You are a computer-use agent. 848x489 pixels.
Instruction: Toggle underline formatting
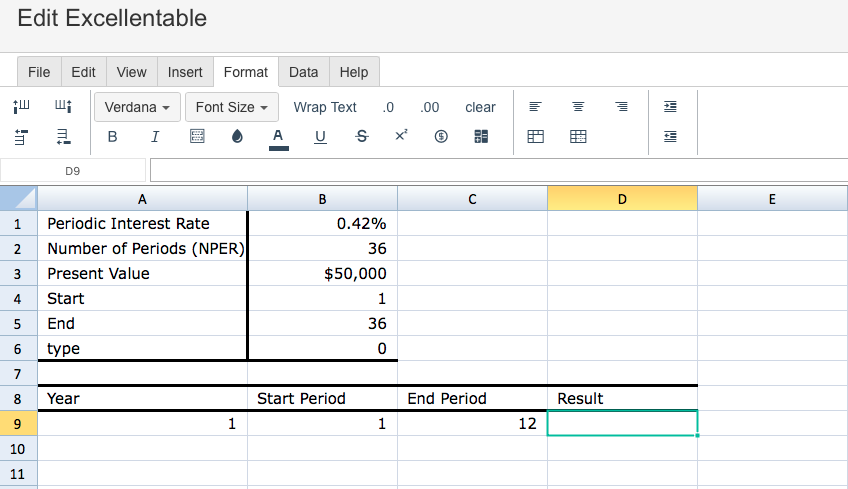click(320, 137)
